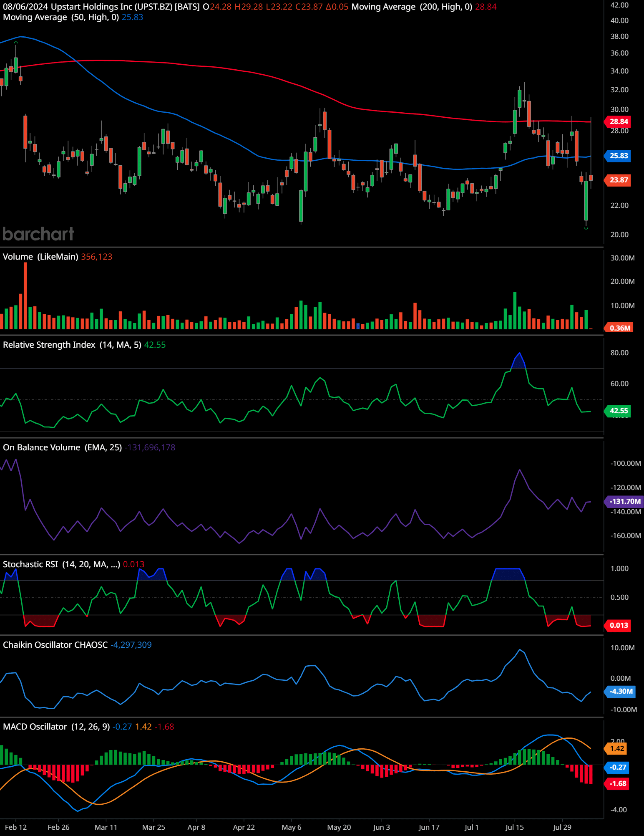Click the tallest red volume bar in February
Viewport: 644px width, 836px height.
pos(25,296)
